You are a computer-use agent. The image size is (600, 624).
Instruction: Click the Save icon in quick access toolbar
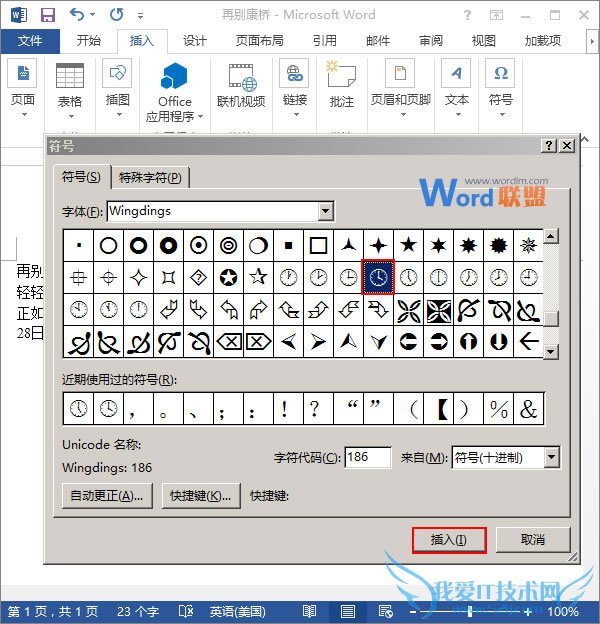[48, 15]
